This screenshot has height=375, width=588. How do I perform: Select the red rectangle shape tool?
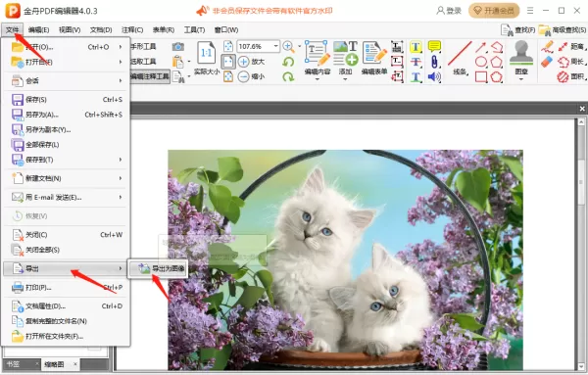tap(481, 76)
